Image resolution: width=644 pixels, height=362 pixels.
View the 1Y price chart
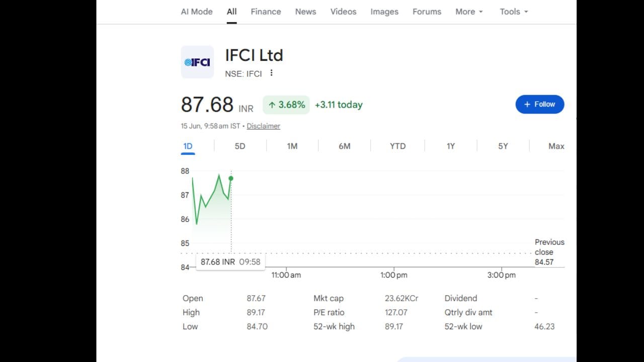point(451,146)
